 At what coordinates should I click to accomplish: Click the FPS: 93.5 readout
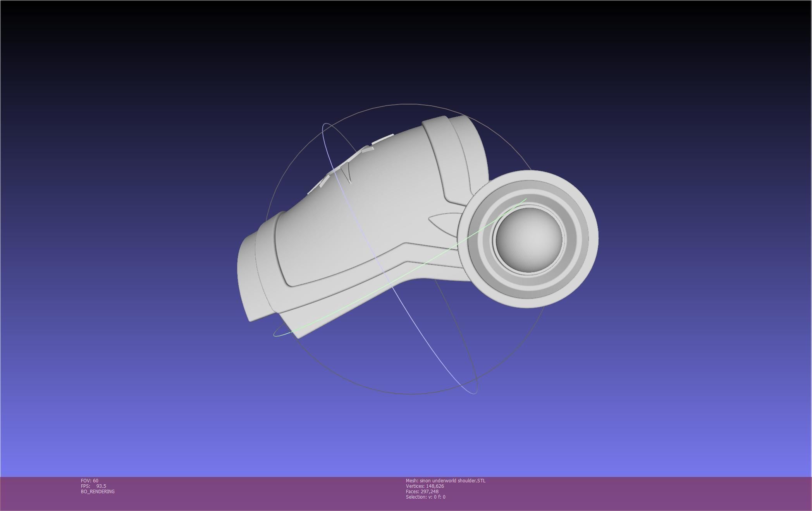93,486
